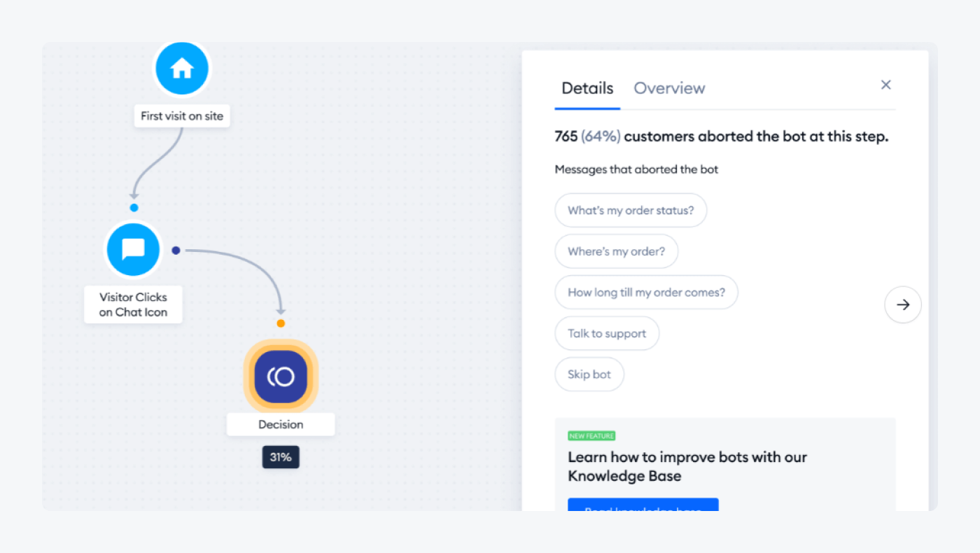Click the right arrow circle button

[x=902, y=304]
